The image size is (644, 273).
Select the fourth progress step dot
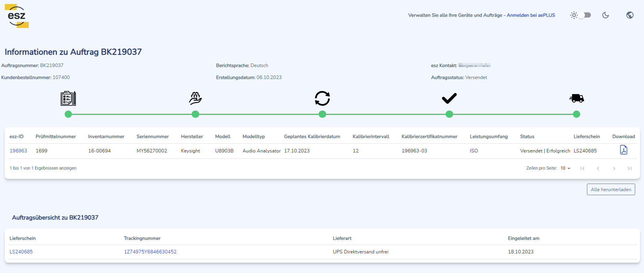coord(449,115)
